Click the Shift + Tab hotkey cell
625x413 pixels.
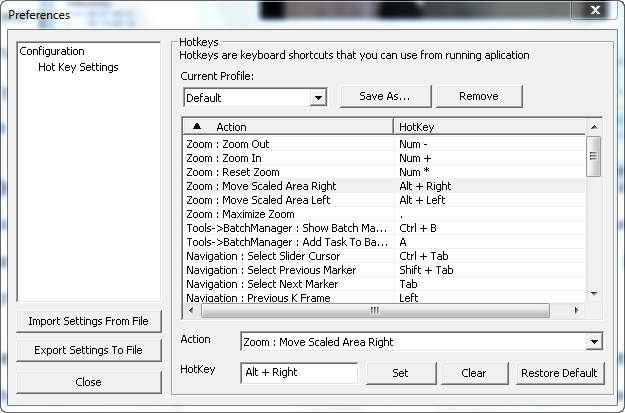489,270
